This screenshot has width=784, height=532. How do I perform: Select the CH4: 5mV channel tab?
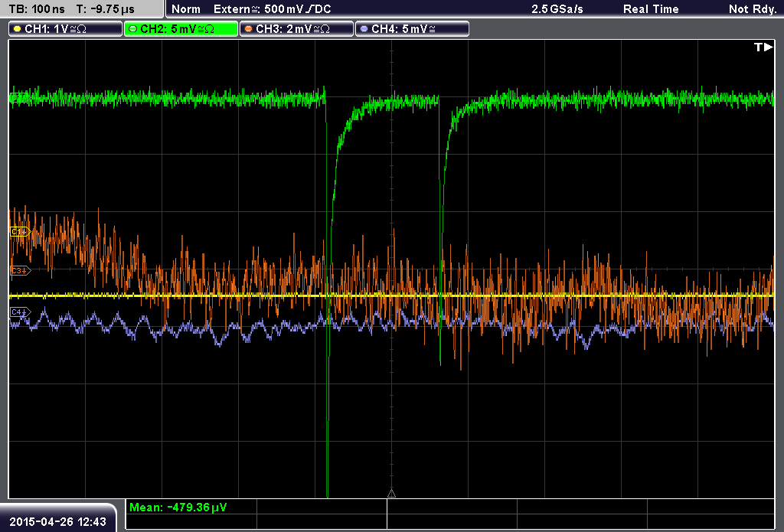tap(412, 29)
